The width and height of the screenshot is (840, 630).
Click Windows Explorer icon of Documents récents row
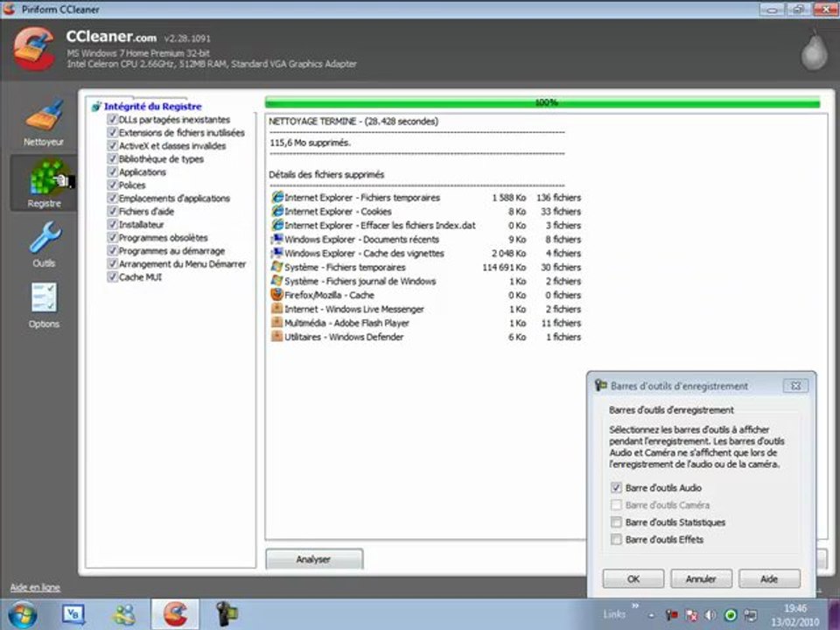[277, 239]
